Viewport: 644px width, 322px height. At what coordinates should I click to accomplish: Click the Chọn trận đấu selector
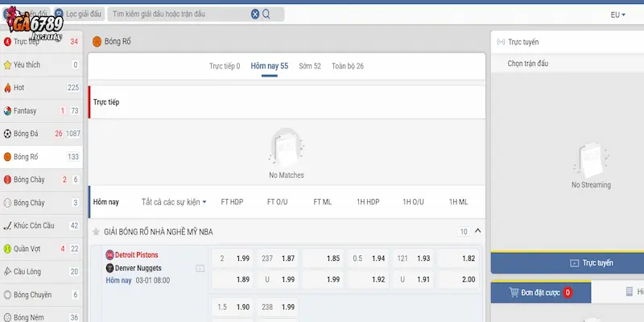click(527, 64)
